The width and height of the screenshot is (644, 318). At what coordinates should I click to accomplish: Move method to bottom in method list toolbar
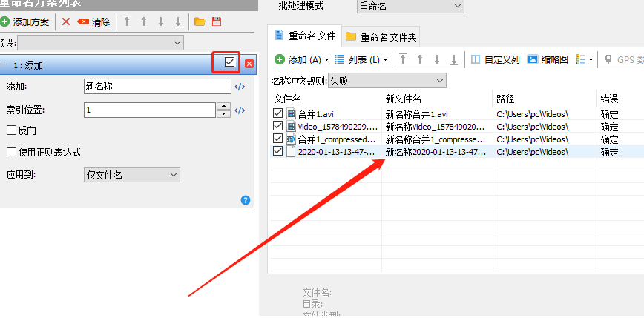178,21
